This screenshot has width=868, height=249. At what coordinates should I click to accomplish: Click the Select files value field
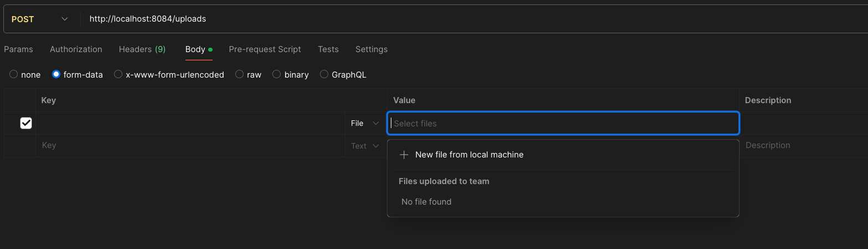pos(562,123)
